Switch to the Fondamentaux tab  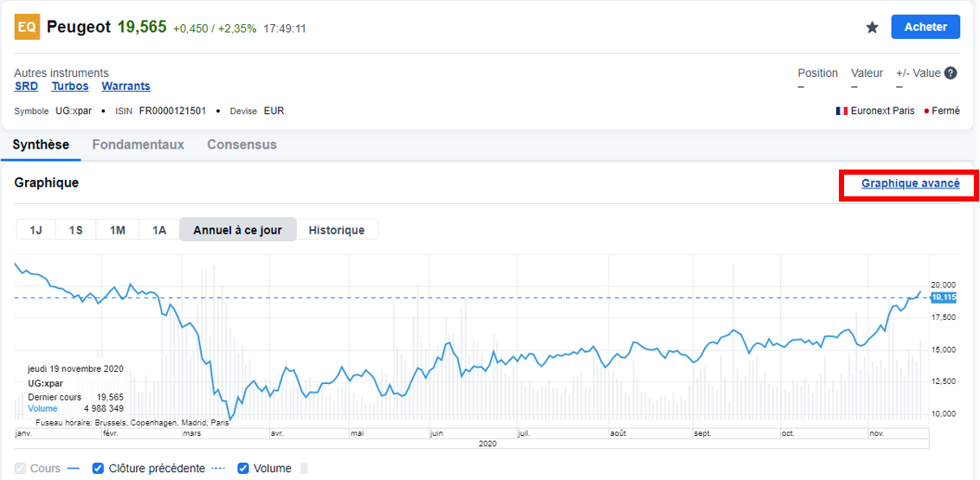(139, 144)
